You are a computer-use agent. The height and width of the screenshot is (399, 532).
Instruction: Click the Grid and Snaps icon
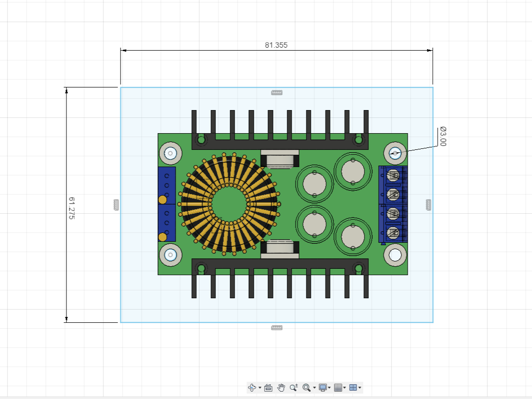(x=338, y=388)
